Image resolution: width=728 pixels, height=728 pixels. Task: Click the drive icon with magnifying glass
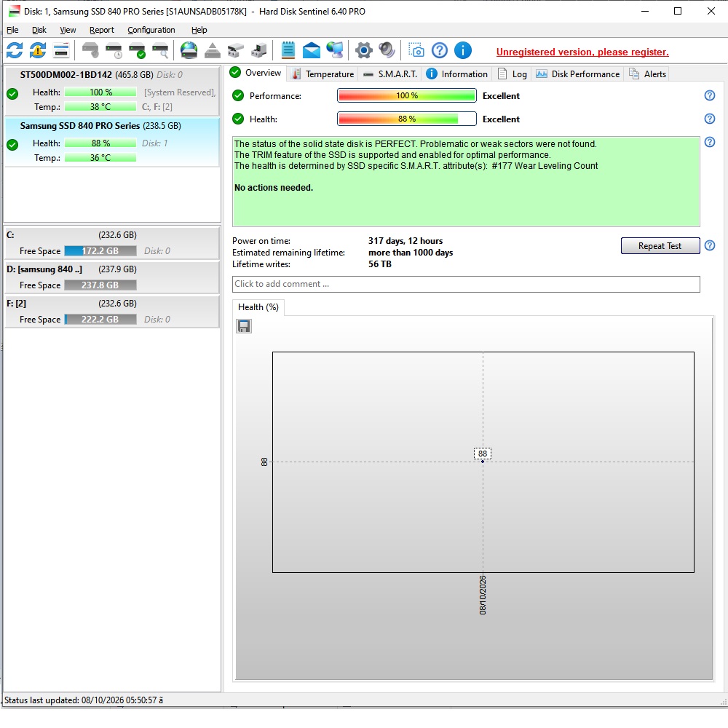coord(160,50)
